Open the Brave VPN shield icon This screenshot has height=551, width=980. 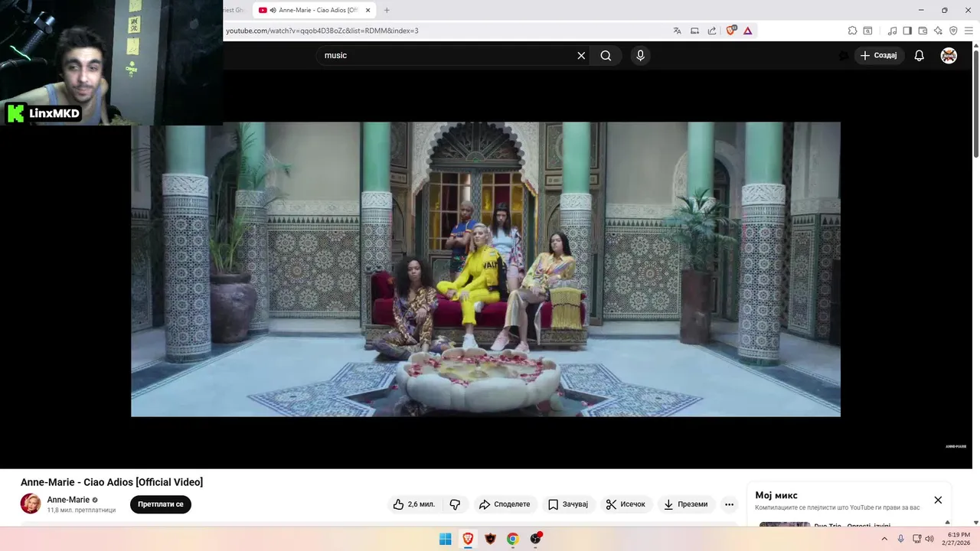click(953, 31)
